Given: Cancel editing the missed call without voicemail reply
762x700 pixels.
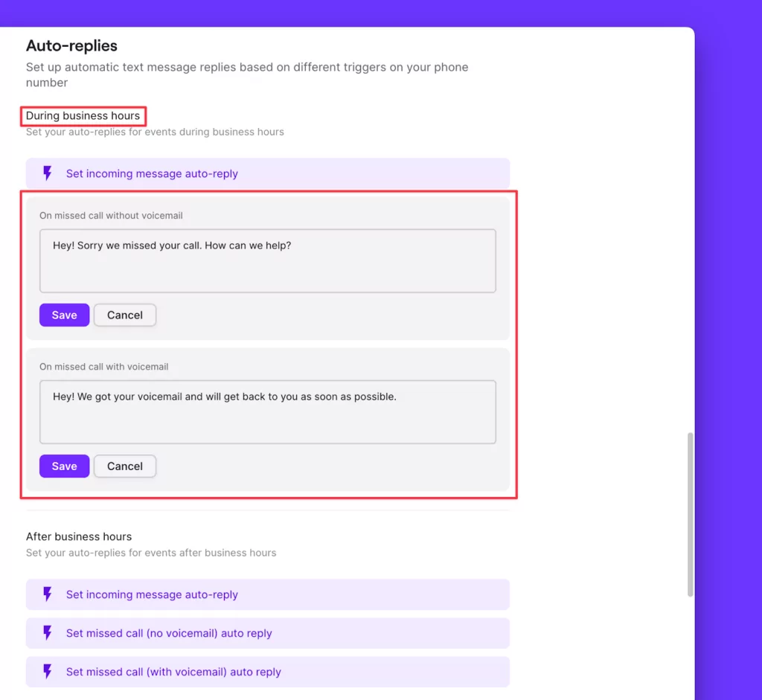Looking at the screenshot, I should [x=124, y=315].
